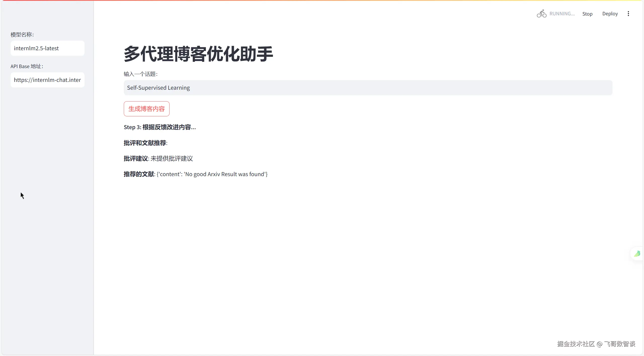This screenshot has width=644, height=356.
Task: Click the Step 3 progress message
Action: [x=159, y=127]
